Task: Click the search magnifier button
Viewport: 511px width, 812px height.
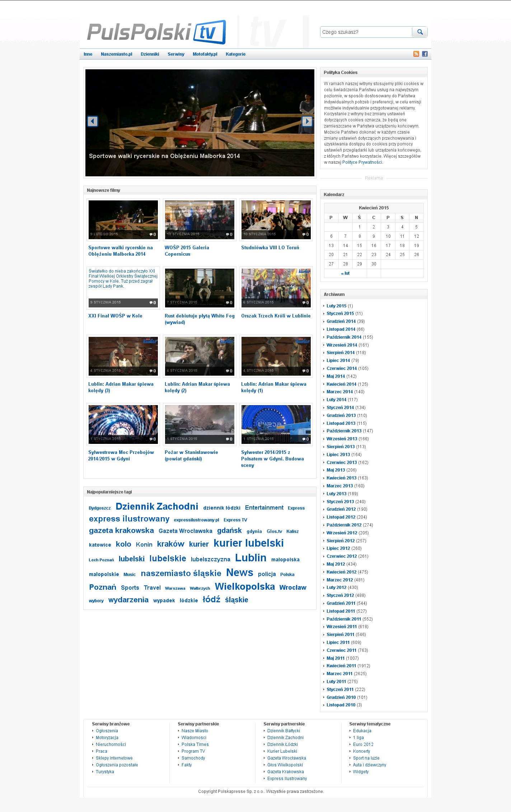Action: tap(419, 32)
